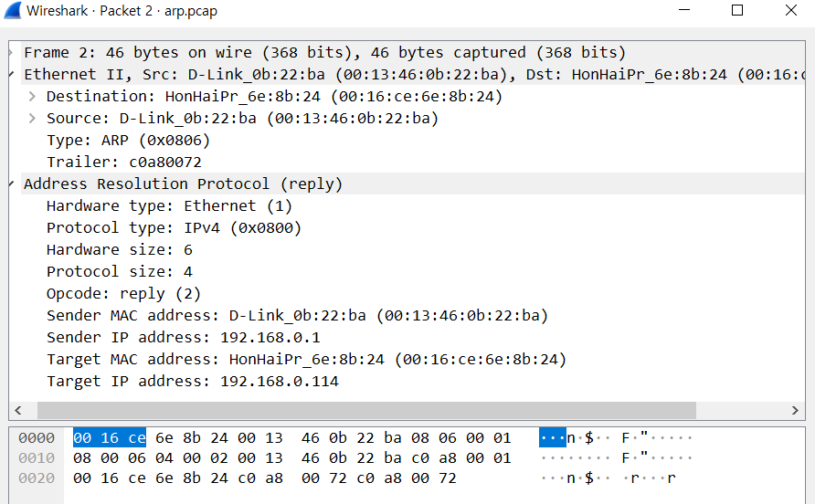Click the window title 'Packet 2 · arp.pcap'

pyautogui.click(x=159, y=11)
